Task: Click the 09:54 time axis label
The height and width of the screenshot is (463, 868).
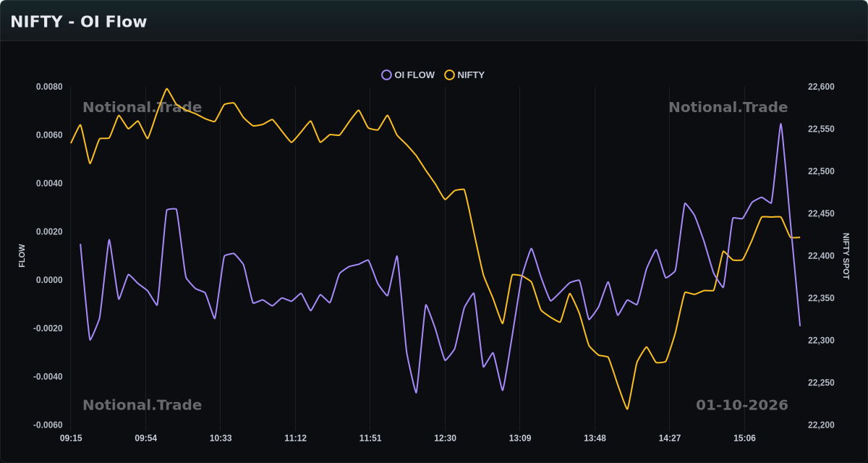Action: (x=145, y=438)
